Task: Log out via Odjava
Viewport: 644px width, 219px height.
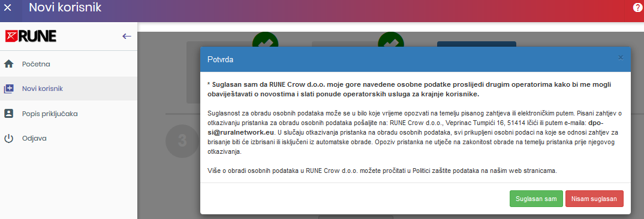Action: (68, 138)
